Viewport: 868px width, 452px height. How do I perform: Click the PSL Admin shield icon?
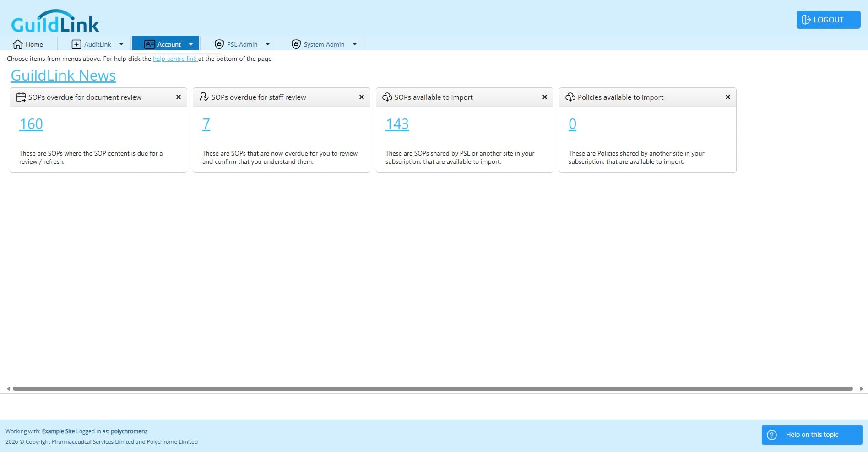coord(219,44)
